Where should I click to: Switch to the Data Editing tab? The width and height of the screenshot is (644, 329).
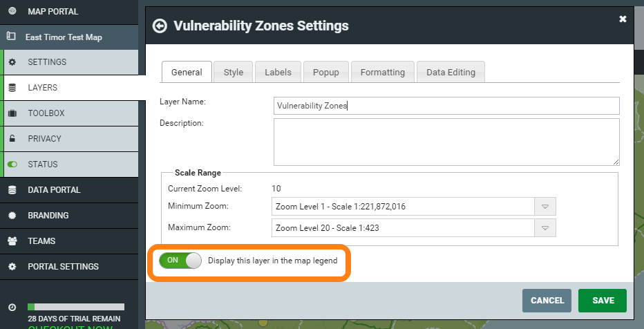click(x=451, y=73)
